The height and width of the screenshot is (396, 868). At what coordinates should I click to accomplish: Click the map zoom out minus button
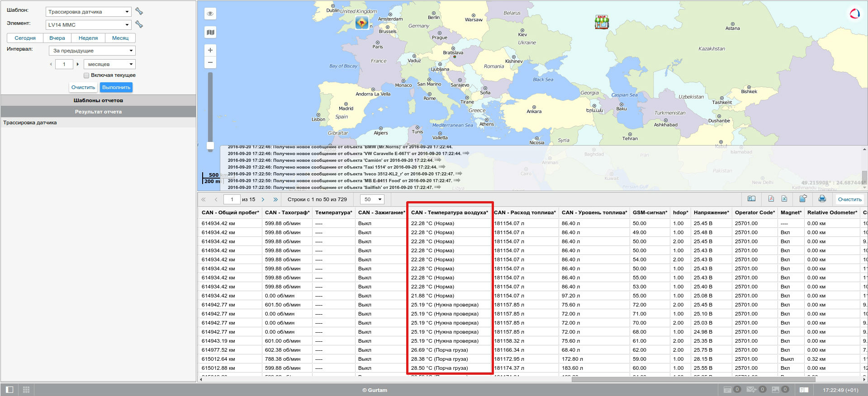pos(210,62)
